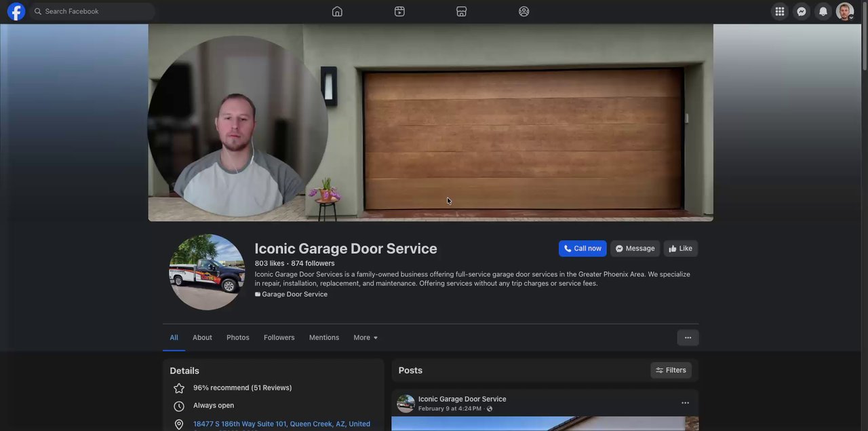Click the Details heading
Viewport: 868px width, 431px height.
[184, 371]
